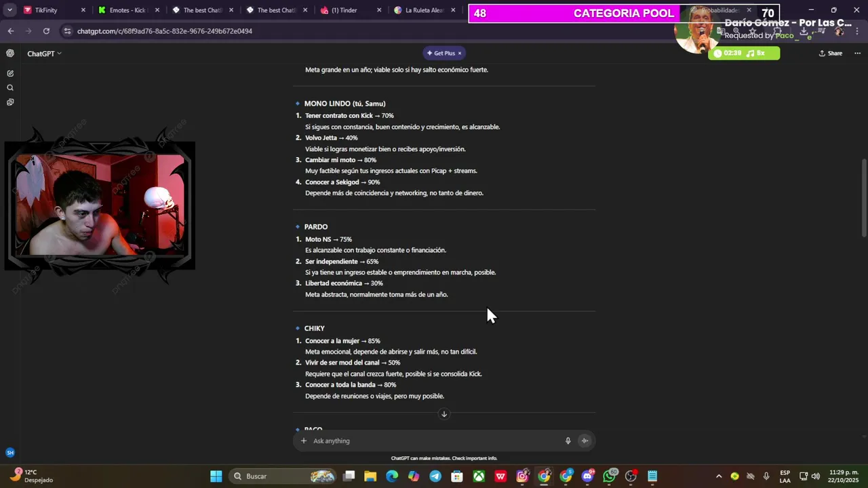
Task: Start voice mode with the waveform icon
Action: (585, 441)
